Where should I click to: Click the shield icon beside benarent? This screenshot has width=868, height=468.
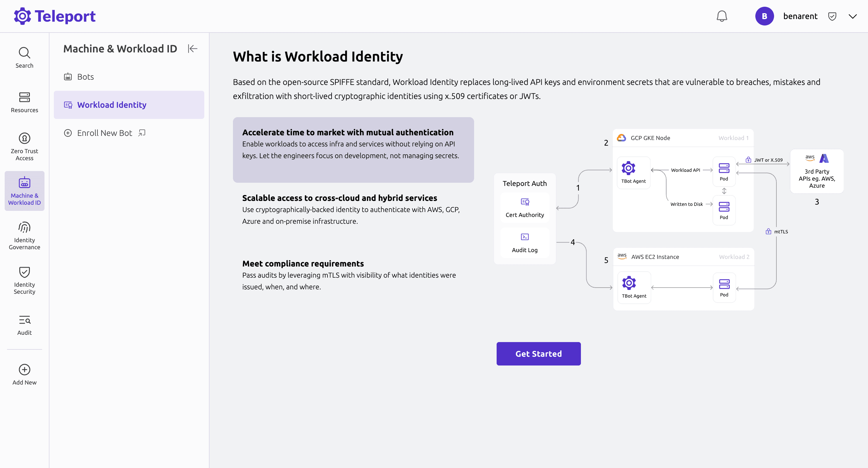pyautogui.click(x=832, y=16)
